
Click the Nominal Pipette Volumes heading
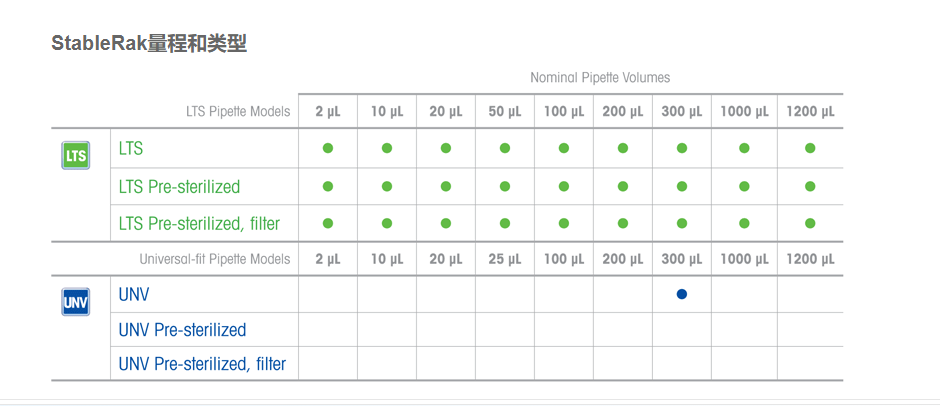pos(600,77)
